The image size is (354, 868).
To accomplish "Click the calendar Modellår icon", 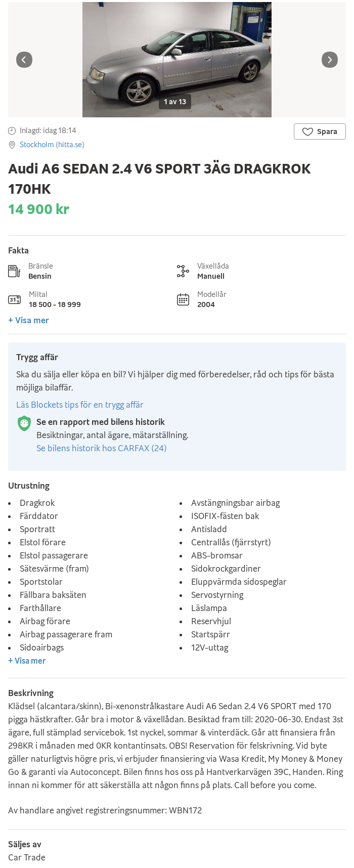I will [183, 299].
